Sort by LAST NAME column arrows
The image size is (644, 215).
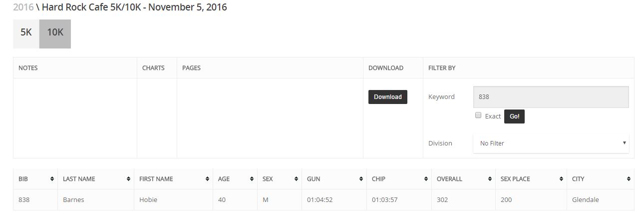(x=128, y=179)
